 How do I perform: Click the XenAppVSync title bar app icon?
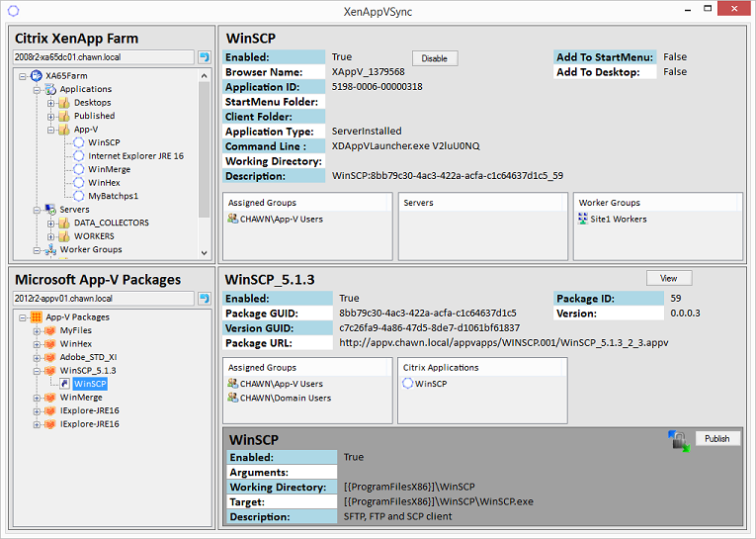tap(14, 11)
